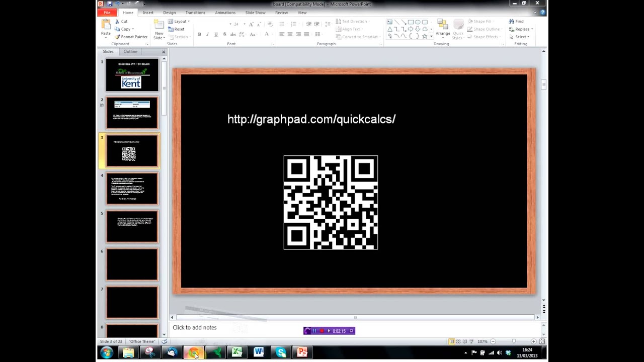
Task: Click Find in Editing group
Action: (x=516, y=22)
